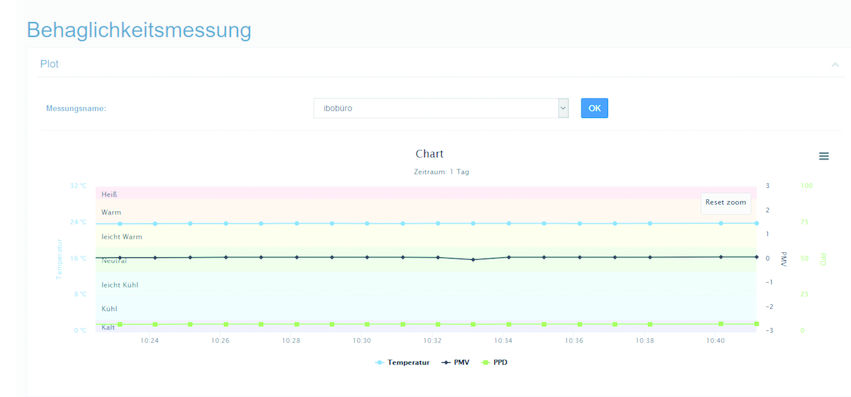
Task: Click the light blue Temperatur legend marker
Action: pos(379,362)
